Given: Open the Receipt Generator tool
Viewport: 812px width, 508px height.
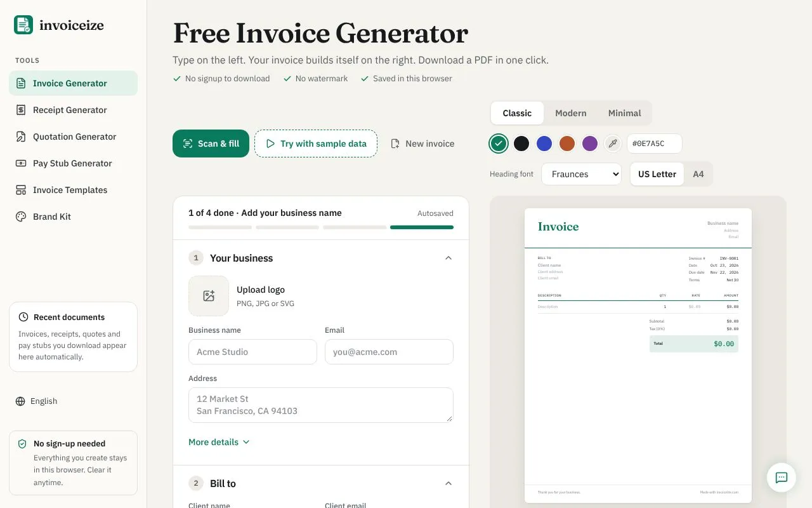Looking at the screenshot, I should coord(73,110).
